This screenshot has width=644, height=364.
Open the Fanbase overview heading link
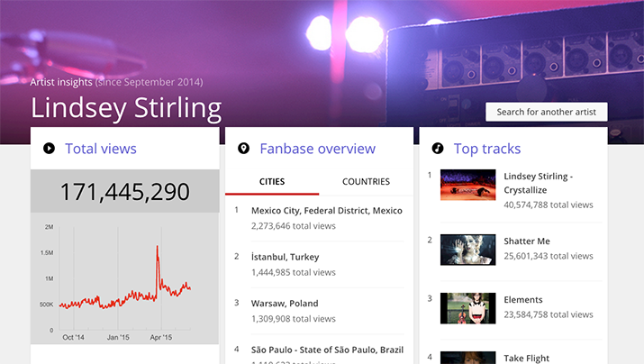click(x=317, y=149)
